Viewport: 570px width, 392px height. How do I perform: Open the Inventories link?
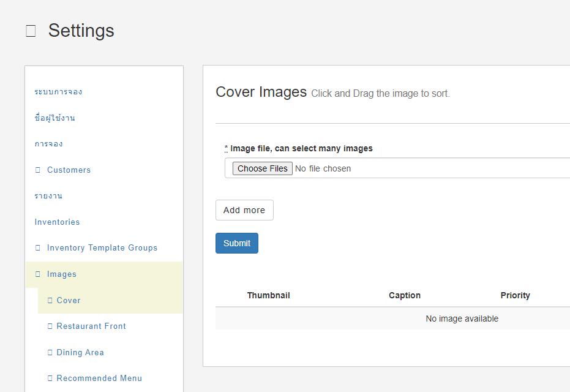click(x=57, y=222)
